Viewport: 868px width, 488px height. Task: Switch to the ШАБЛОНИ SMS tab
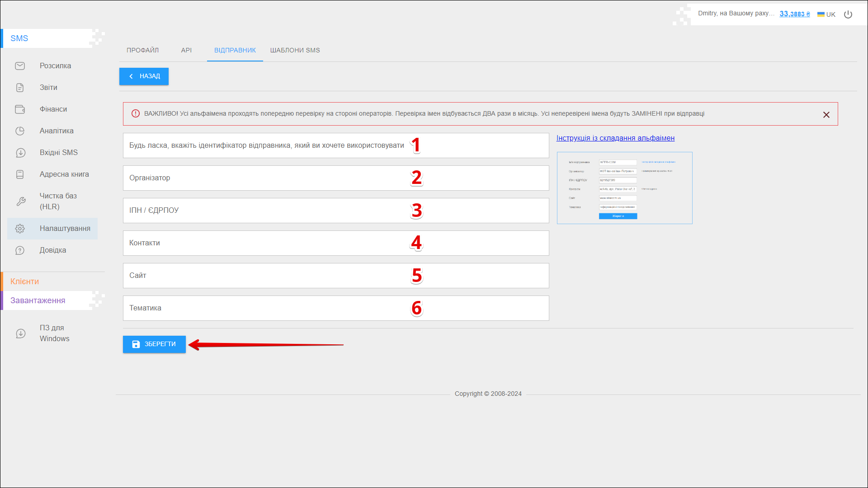click(295, 50)
